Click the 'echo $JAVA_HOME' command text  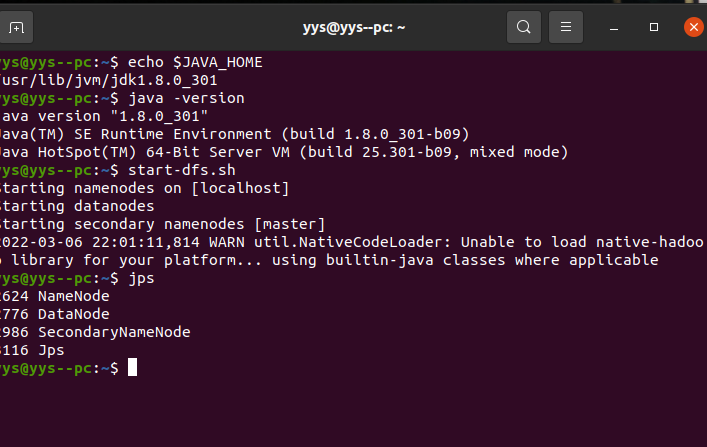[195, 62]
